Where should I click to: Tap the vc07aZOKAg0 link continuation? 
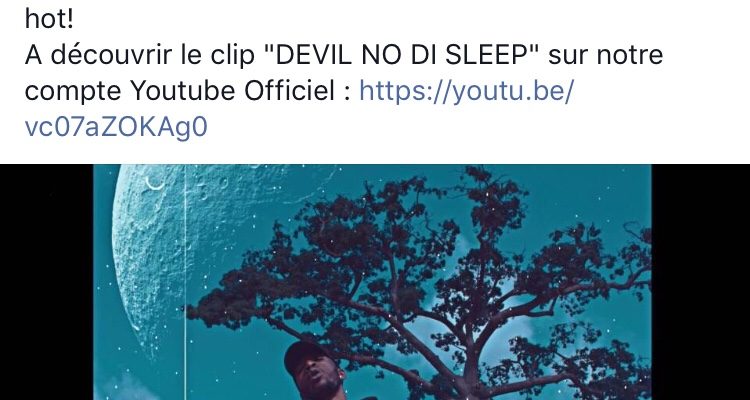click(x=116, y=128)
